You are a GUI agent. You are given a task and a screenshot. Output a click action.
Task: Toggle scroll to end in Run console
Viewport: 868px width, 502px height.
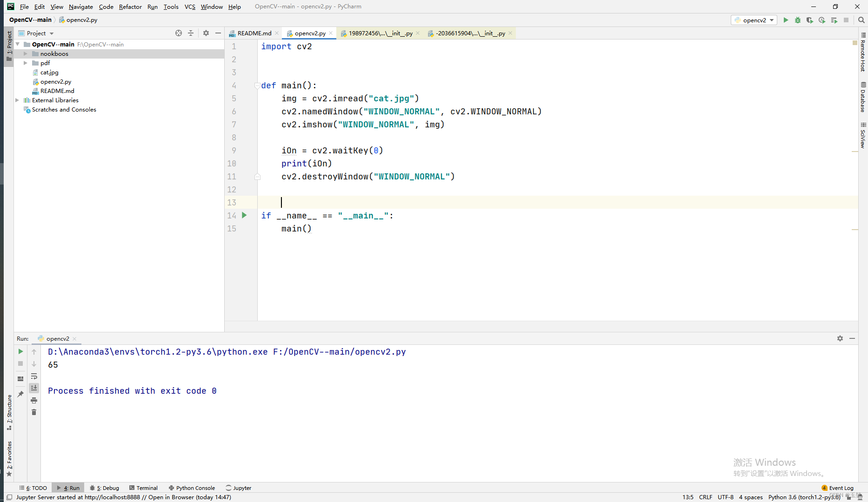(x=34, y=388)
